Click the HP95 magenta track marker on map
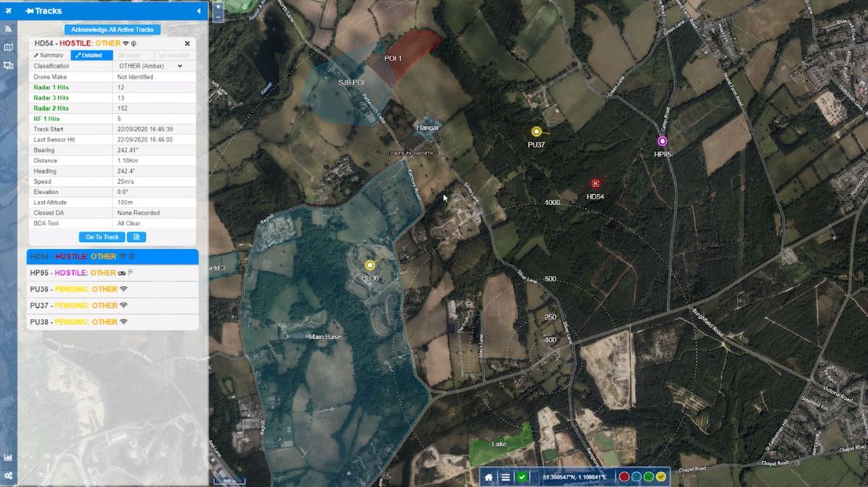 pos(662,141)
